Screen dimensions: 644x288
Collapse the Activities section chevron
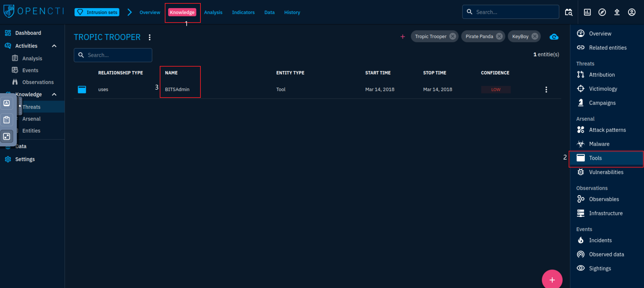click(x=54, y=46)
